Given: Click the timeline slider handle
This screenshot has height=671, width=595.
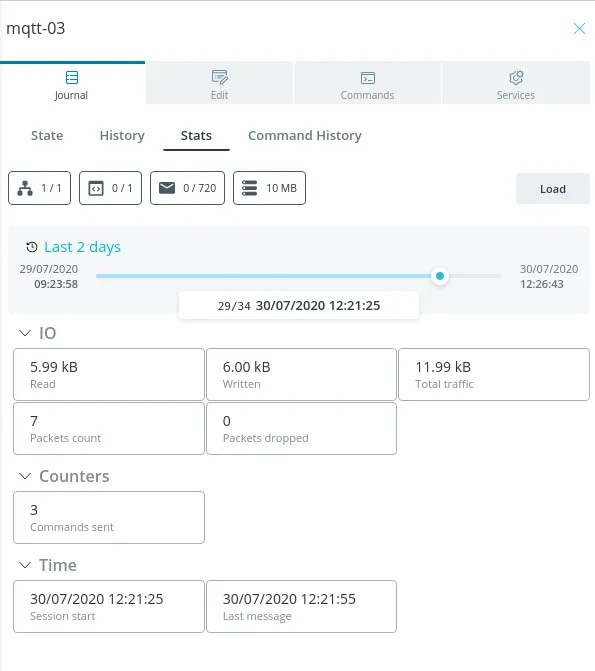Looking at the screenshot, I should pos(440,276).
